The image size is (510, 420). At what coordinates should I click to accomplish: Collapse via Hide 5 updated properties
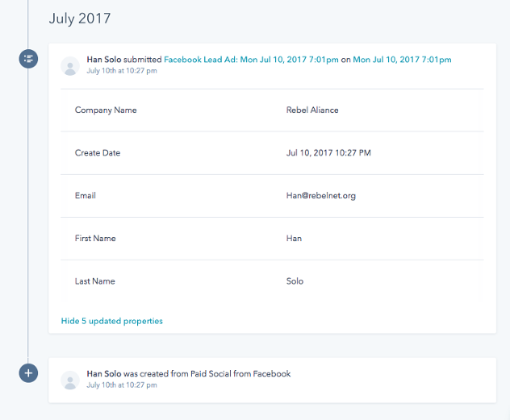(112, 321)
